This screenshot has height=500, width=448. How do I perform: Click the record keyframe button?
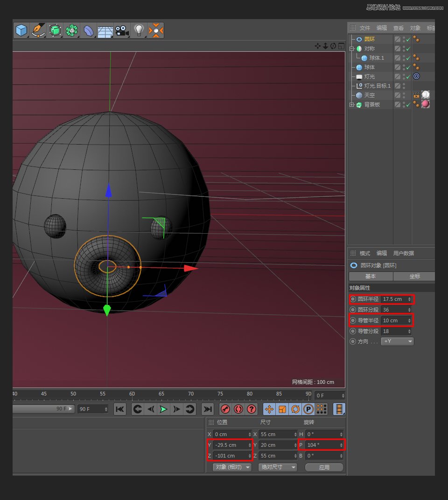click(x=225, y=409)
